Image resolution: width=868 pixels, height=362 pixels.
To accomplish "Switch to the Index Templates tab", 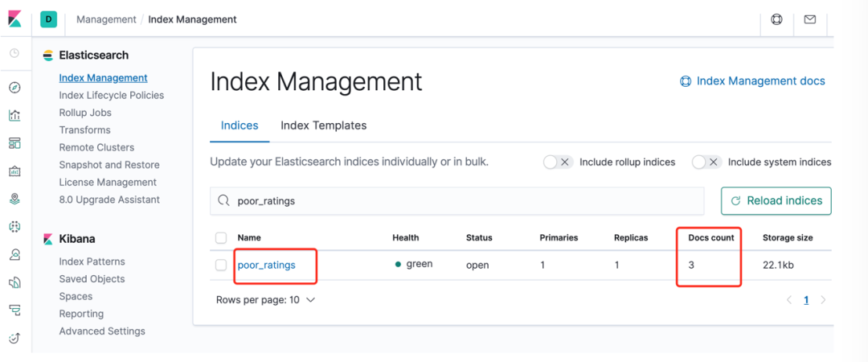I will point(323,125).
